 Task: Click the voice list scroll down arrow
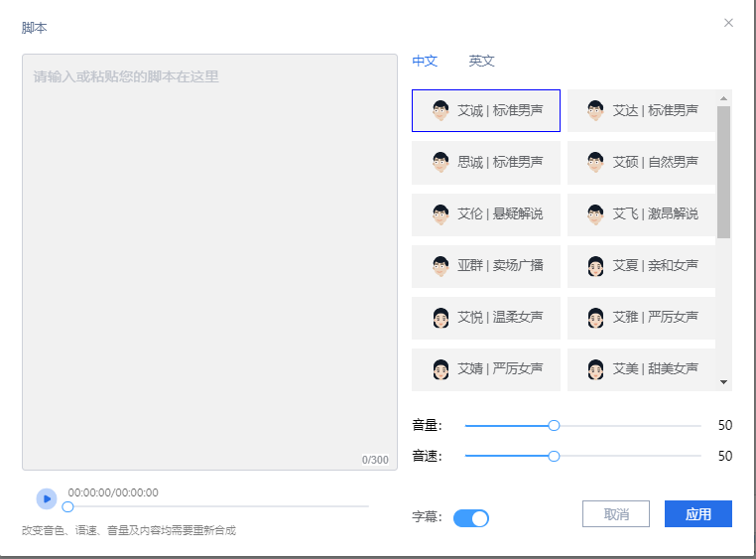pyautogui.click(x=723, y=382)
